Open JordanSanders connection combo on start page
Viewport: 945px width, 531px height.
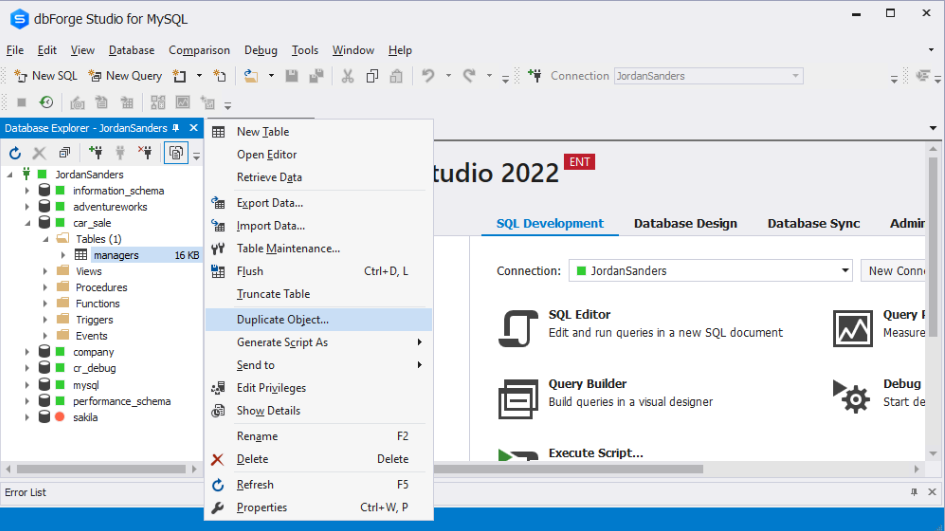point(711,271)
